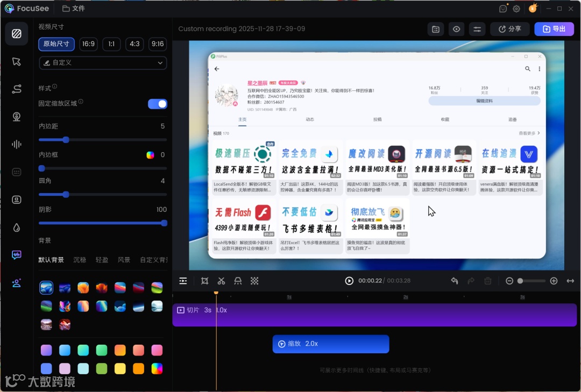Click the padding 内边距 slider handle
Image resolution: width=581 pixels, height=392 pixels.
[x=66, y=140]
